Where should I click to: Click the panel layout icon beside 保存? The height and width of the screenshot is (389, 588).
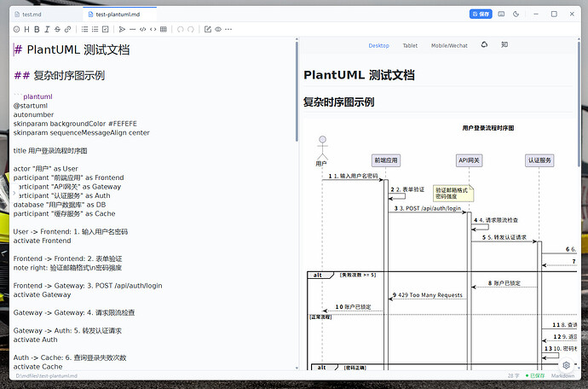(501, 14)
